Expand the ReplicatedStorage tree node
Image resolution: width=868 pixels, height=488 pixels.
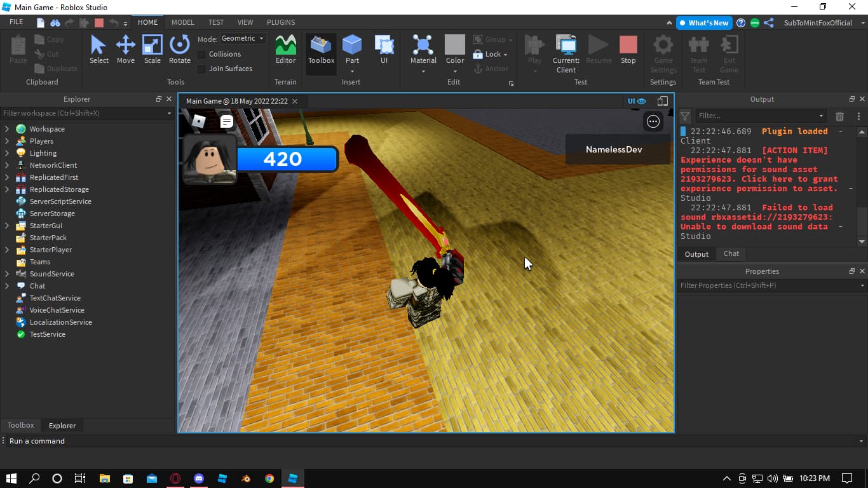[7, 189]
